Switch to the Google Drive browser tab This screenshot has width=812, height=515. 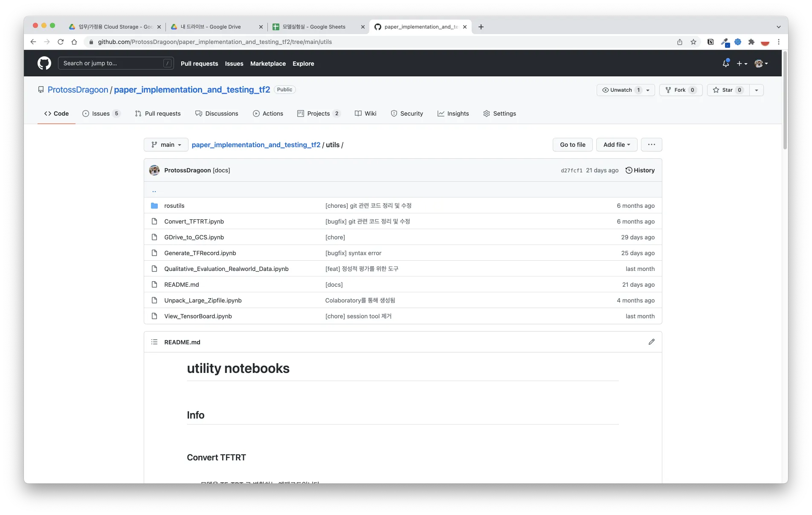(217, 26)
